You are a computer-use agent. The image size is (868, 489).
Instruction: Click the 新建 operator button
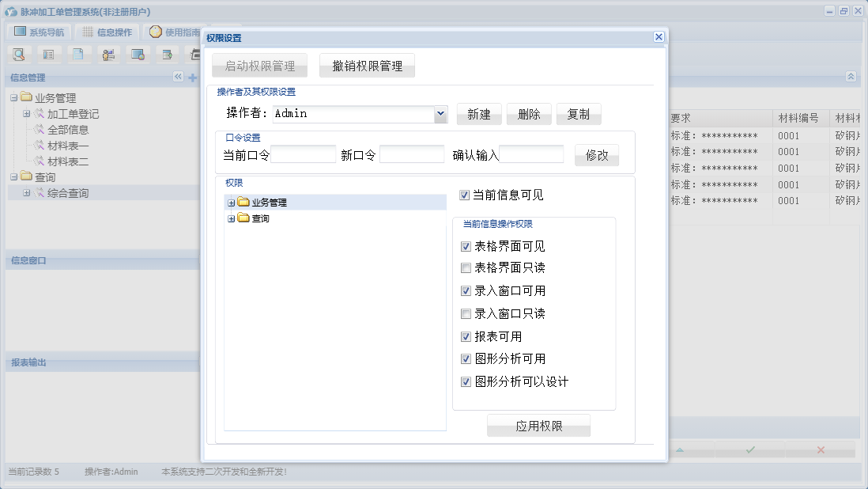coord(479,114)
